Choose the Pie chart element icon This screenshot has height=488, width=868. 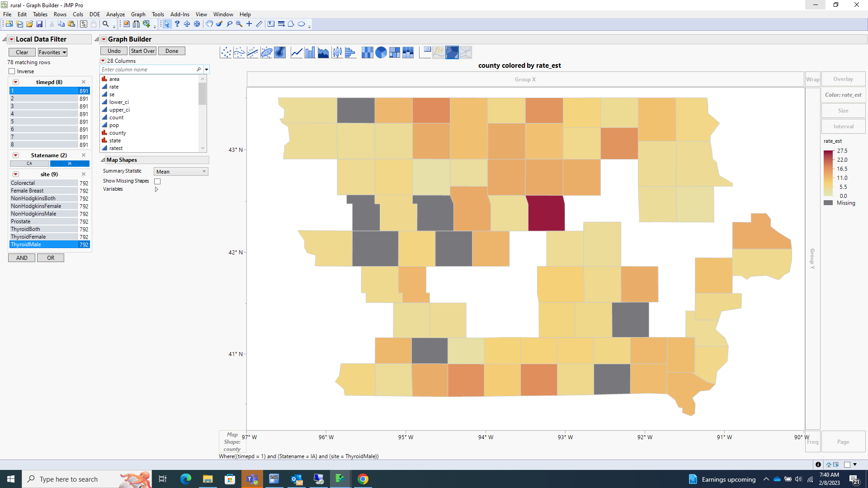tap(381, 52)
